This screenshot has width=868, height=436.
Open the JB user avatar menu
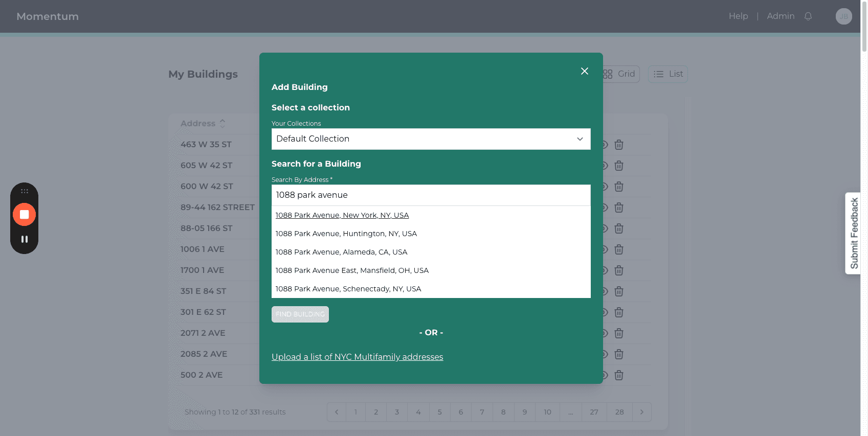(843, 16)
